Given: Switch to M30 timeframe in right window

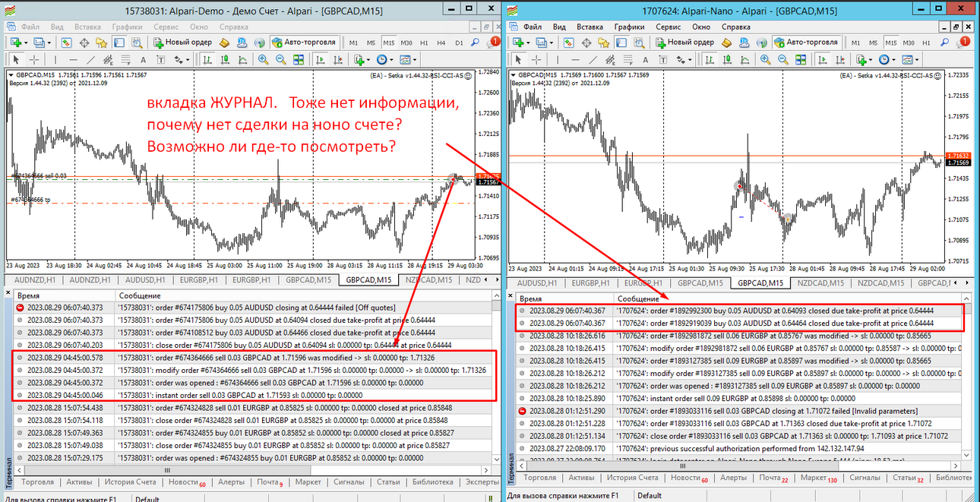Looking at the screenshot, I should pyautogui.click(x=909, y=42).
